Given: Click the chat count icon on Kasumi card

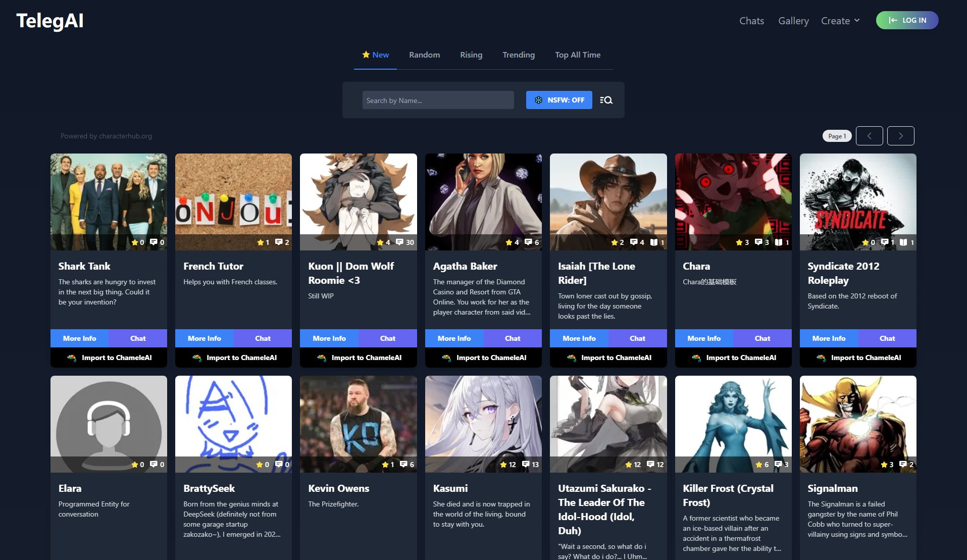Looking at the screenshot, I should coord(526,465).
